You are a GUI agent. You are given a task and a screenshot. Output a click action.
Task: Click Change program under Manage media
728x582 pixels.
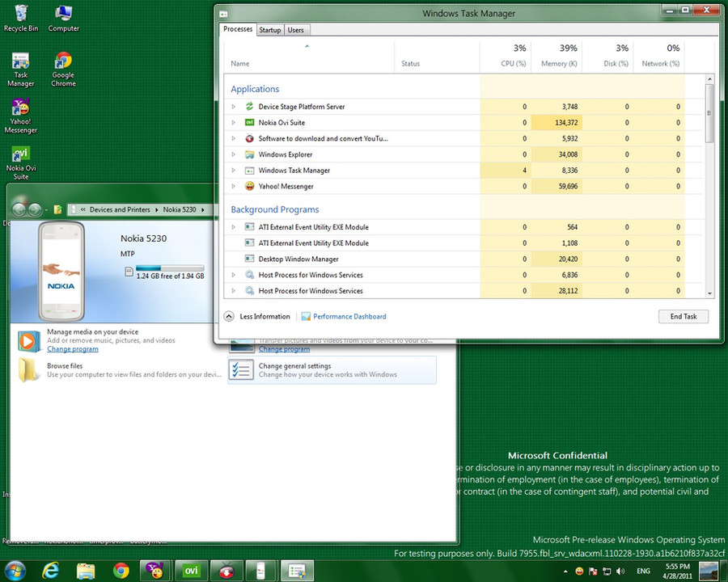coord(73,349)
